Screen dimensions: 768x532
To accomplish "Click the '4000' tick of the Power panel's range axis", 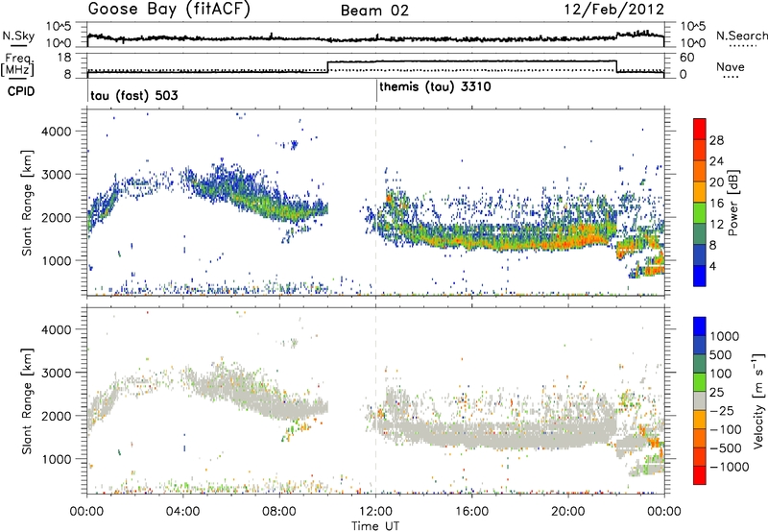I will [57, 132].
